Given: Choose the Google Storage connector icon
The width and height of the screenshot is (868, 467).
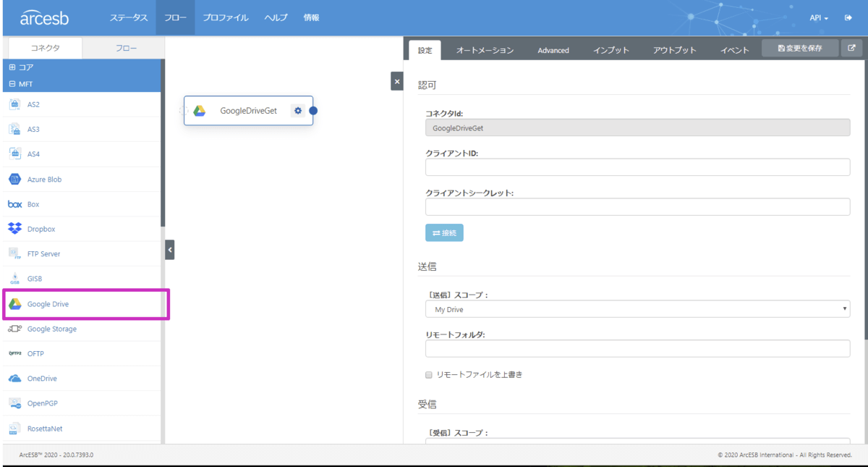Looking at the screenshot, I should tap(14, 329).
